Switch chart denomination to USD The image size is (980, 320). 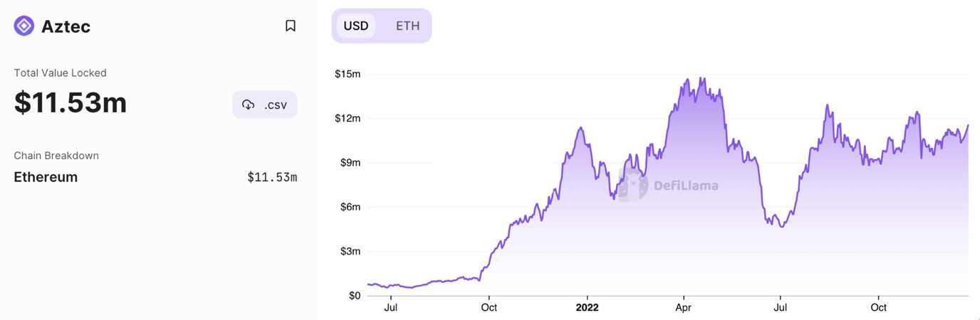(356, 26)
